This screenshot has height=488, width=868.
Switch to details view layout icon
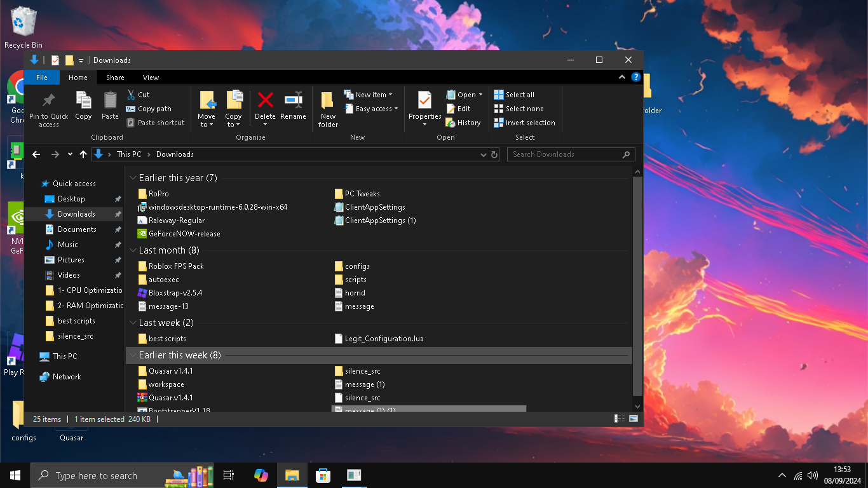click(620, 419)
